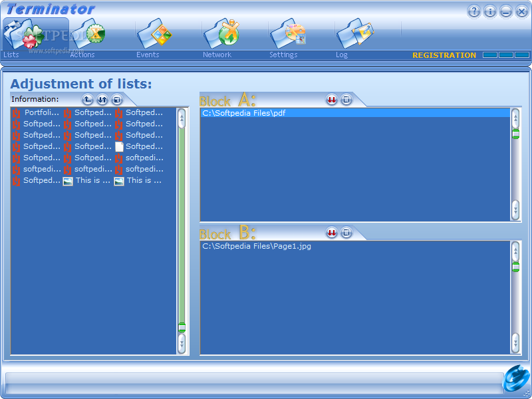Change the view mode icon in Information panel

pyautogui.click(x=117, y=100)
